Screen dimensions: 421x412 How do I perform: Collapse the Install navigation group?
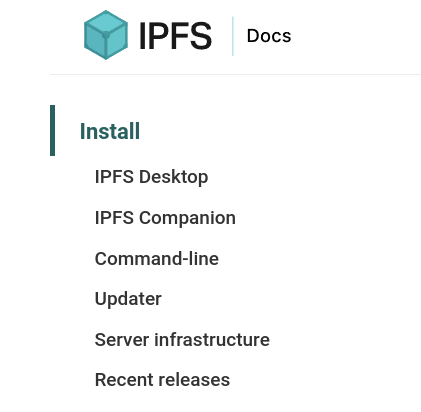(x=110, y=131)
